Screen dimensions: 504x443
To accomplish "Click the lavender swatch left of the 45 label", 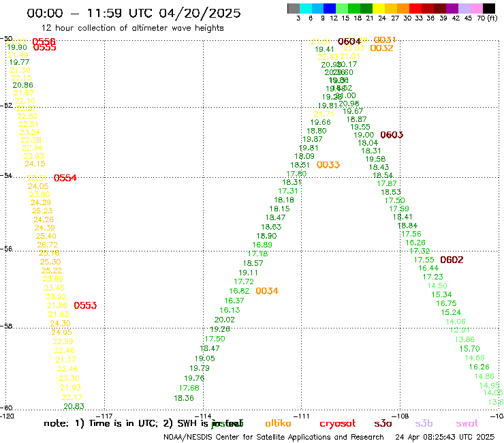I will point(464,8).
